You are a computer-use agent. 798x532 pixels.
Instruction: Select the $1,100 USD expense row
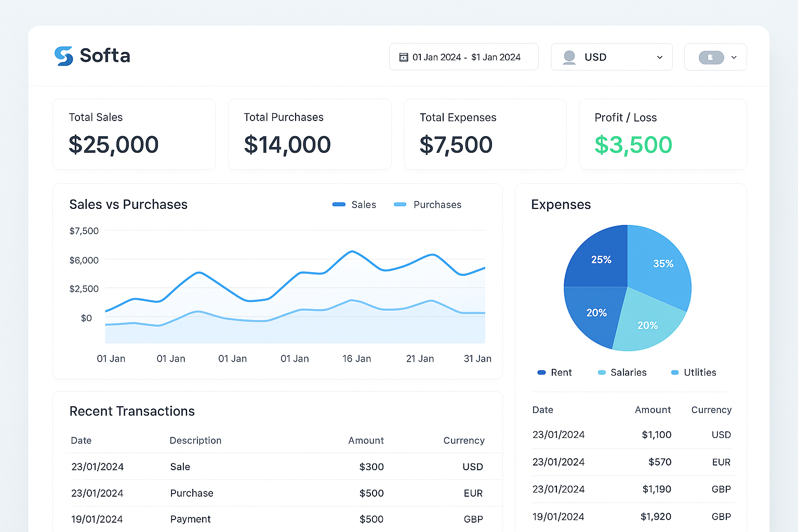pyautogui.click(x=632, y=435)
